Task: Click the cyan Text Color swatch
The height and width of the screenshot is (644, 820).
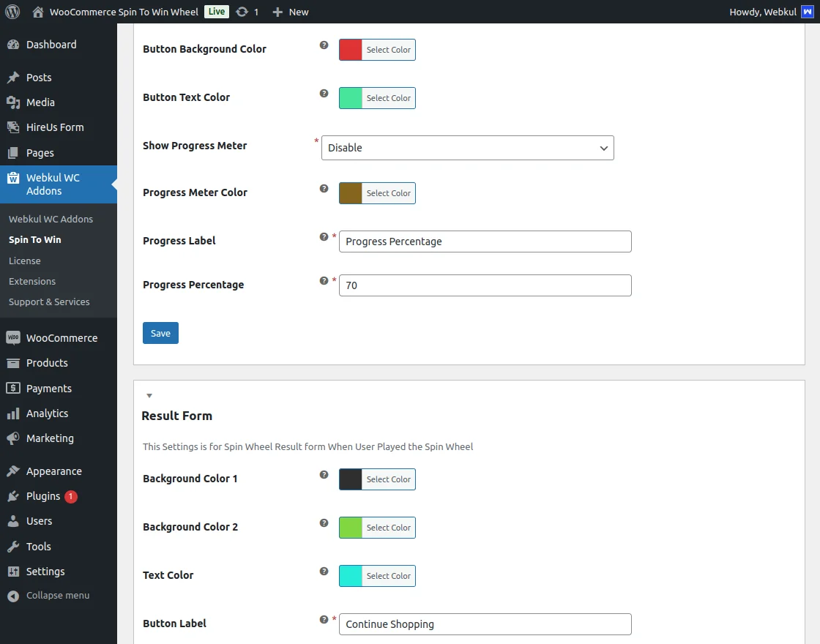Action: tap(351, 575)
